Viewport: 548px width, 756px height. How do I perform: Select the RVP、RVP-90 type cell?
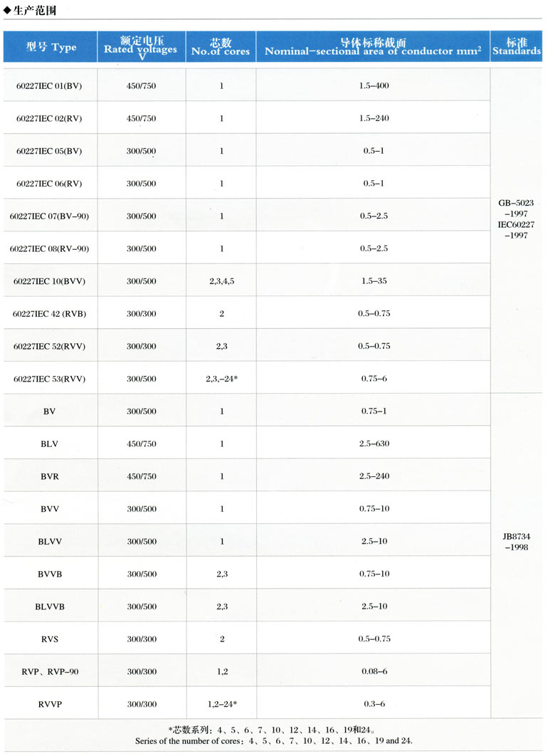tap(49, 671)
